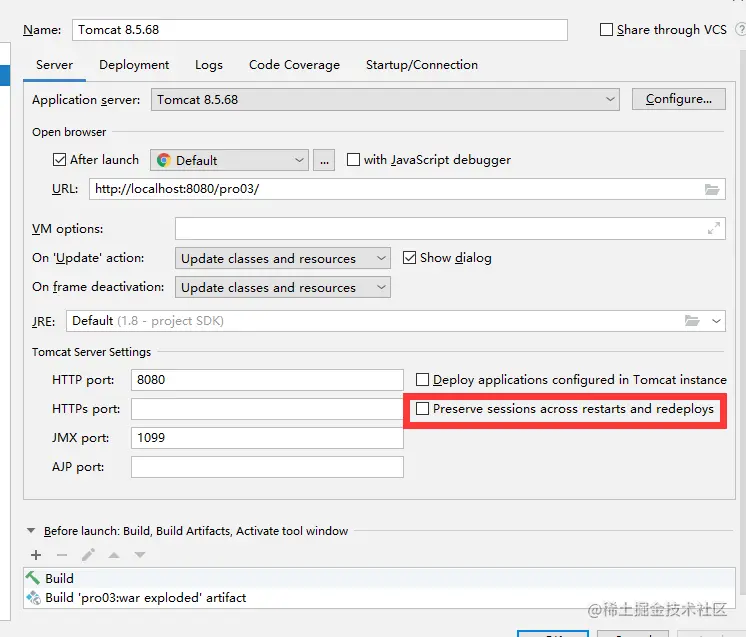Click the JMX port field
Image resolution: width=746 pixels, height=637 pixels.
pyautogui.click(x=267, y=438)
